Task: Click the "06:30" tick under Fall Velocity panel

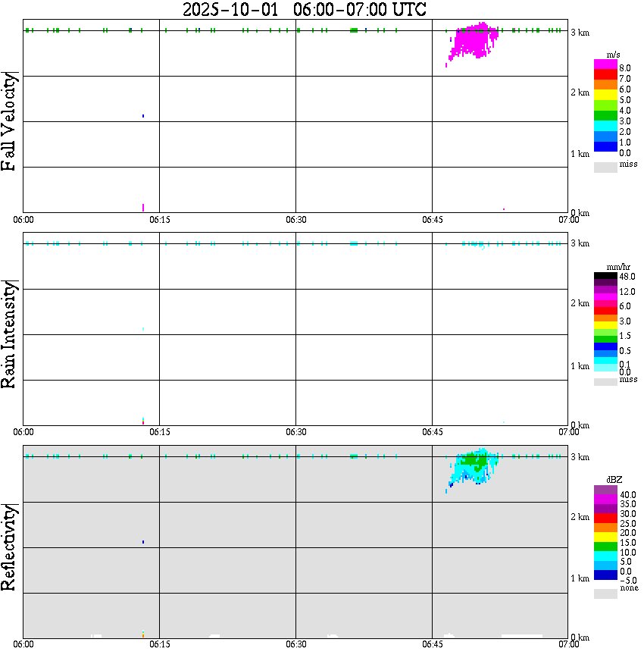Action: (295, 220)
